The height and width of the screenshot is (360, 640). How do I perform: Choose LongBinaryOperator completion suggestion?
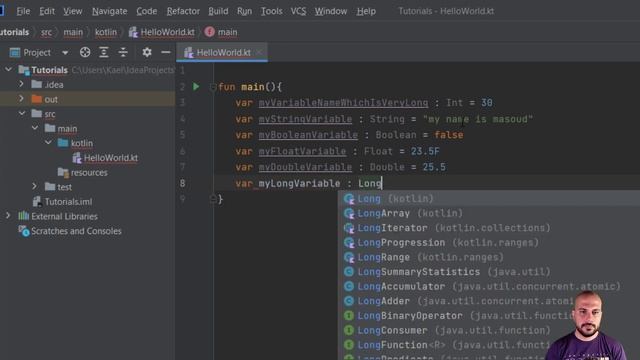489,316
